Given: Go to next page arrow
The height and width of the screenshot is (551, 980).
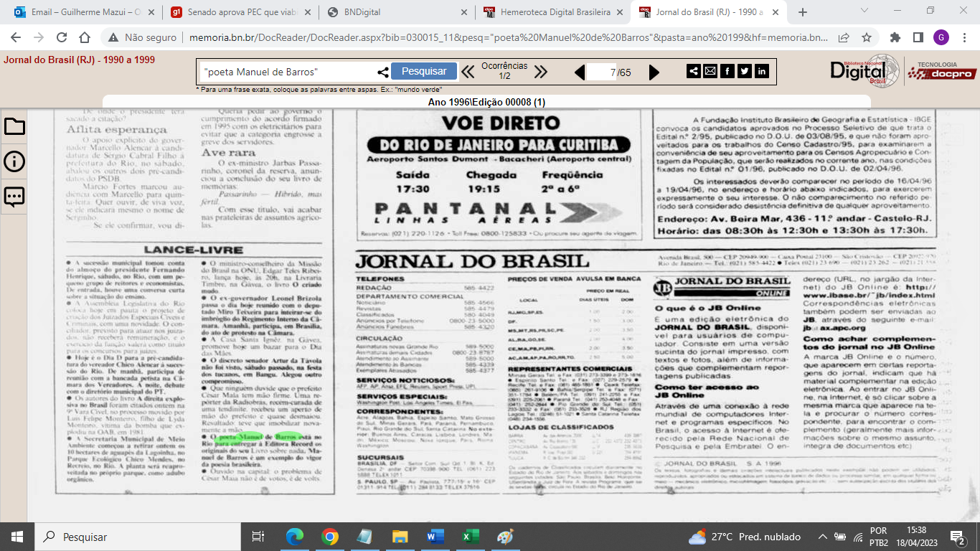Looking at the screenshot, I should tap(654, 72).
